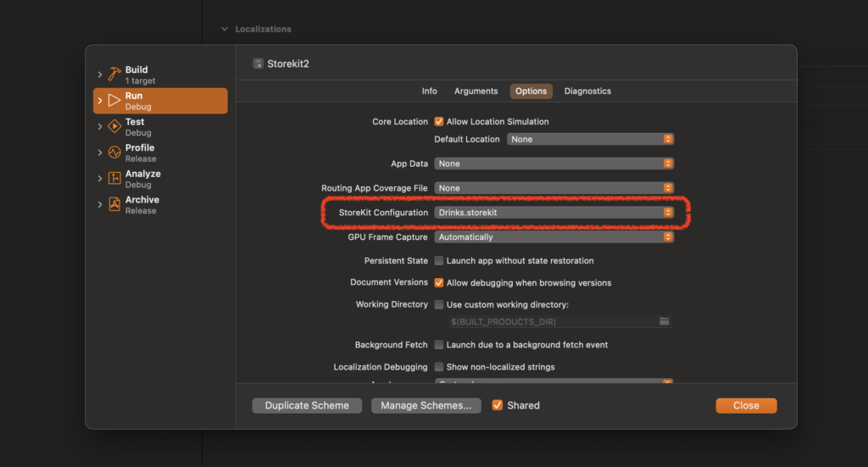Click the Duplicate Scheme button
This screenshot has width=868, height=467.
coord(307,405)
